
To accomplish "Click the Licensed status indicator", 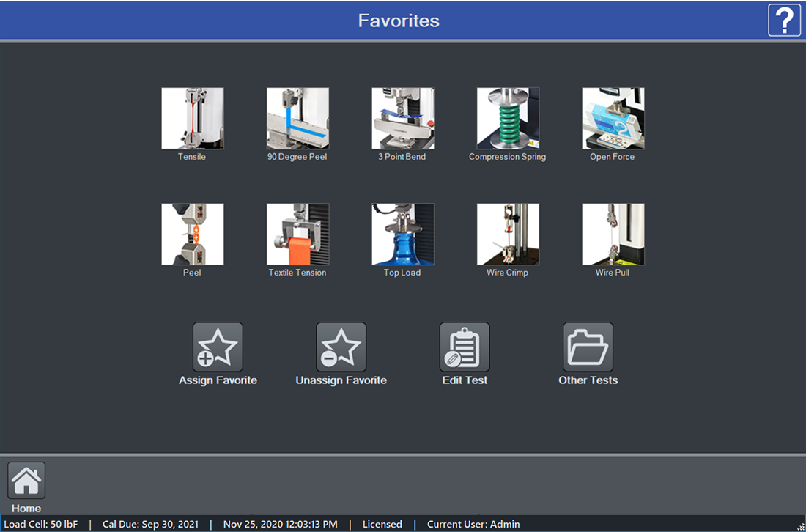I will (382, 524).
